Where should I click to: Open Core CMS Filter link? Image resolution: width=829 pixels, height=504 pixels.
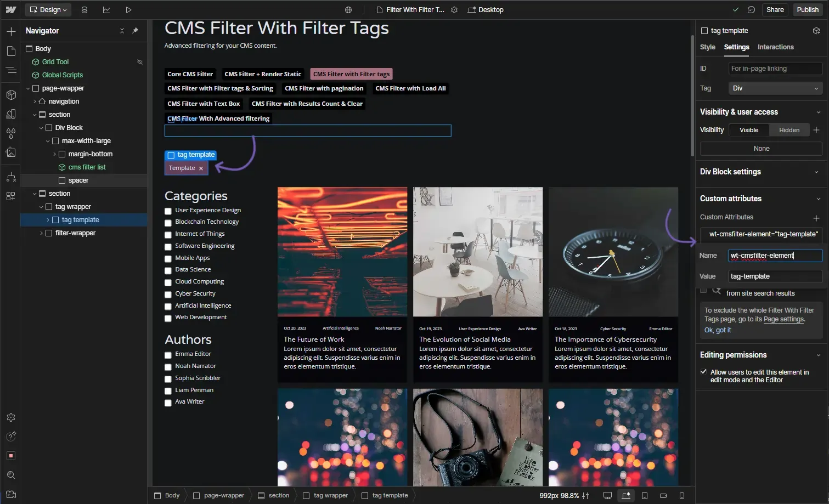click(190, 74)
